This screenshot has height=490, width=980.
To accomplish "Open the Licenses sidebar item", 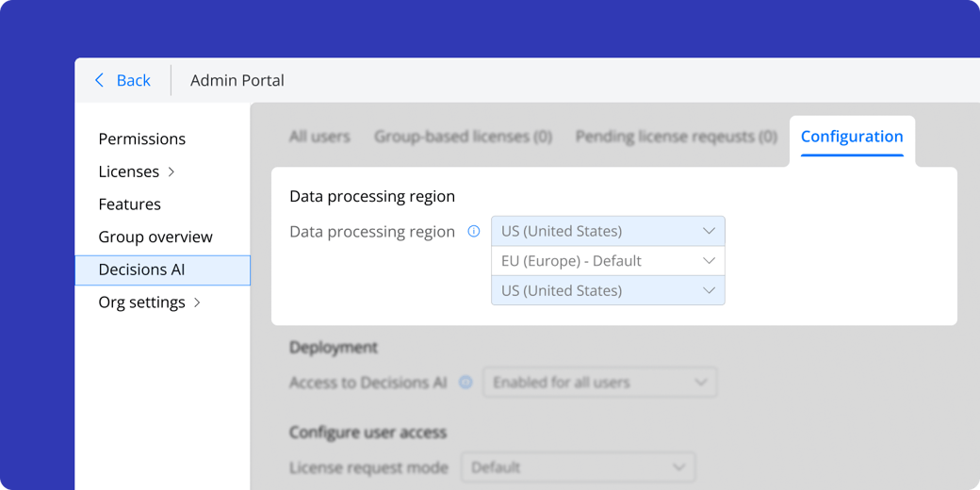I will (x=129, y=171).
